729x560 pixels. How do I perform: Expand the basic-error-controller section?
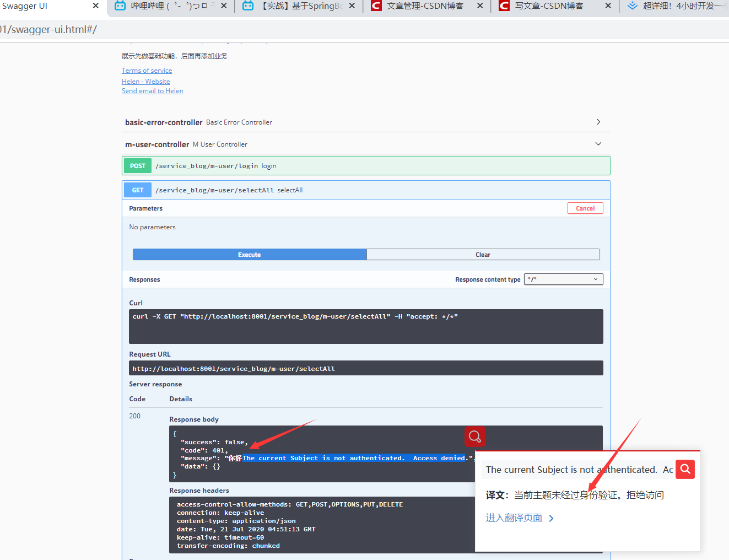click(598, 122)
